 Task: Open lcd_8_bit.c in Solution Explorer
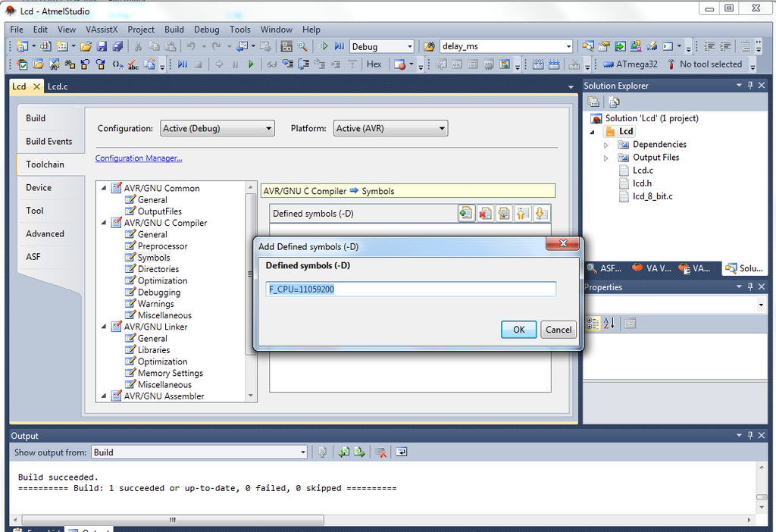(x=652, y=196)
